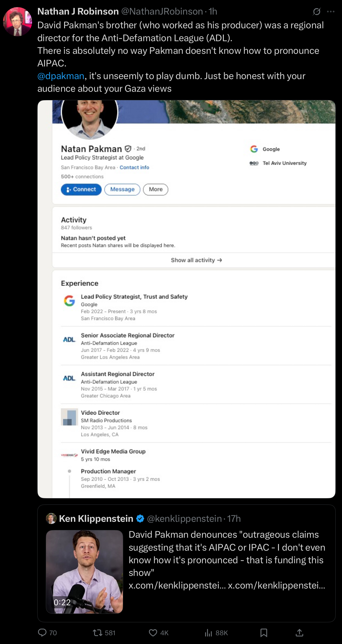Tap Ken Klippenstein's blue verified badge
This screenshot has width=342, height=644.
140,518
